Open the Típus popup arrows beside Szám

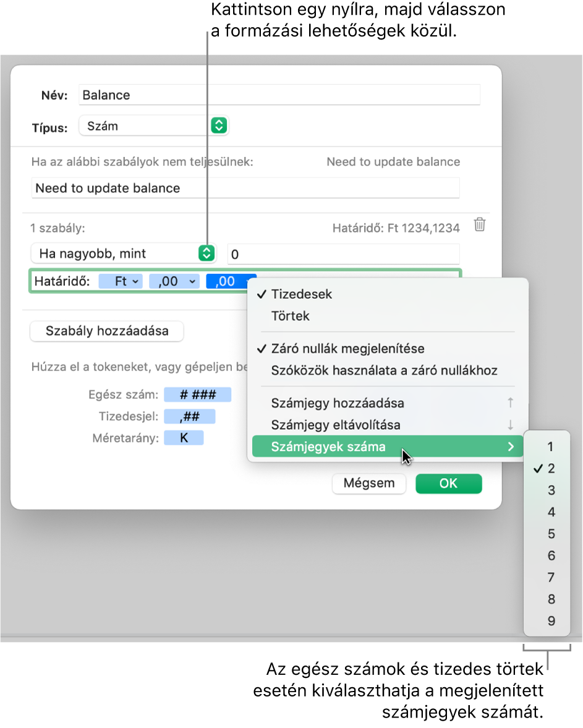coord(219,126)
